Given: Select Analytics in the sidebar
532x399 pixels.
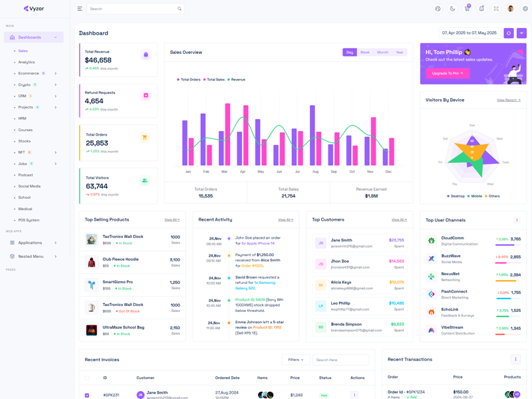Looking at the screenshot, I should click(27, 62).
